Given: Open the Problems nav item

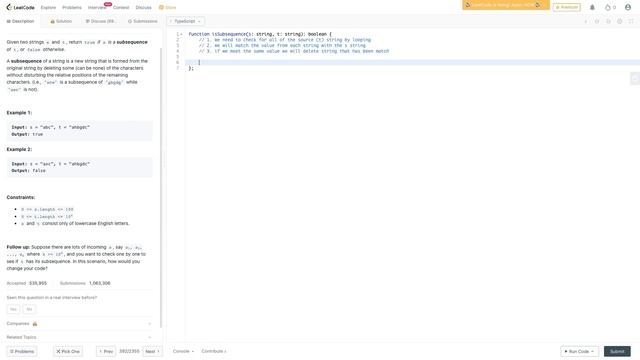Looking at the screenshot, I should (72, 7).
